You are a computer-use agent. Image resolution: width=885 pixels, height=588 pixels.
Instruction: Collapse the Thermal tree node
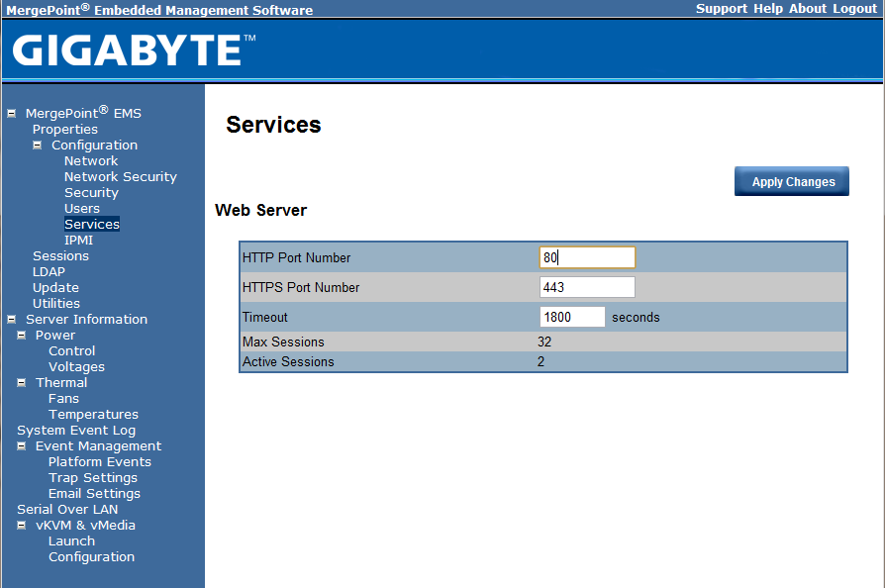pos(22,383)
